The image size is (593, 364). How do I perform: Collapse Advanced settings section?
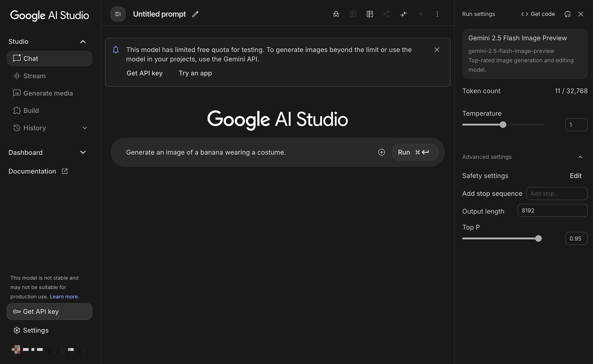(580, 157)
